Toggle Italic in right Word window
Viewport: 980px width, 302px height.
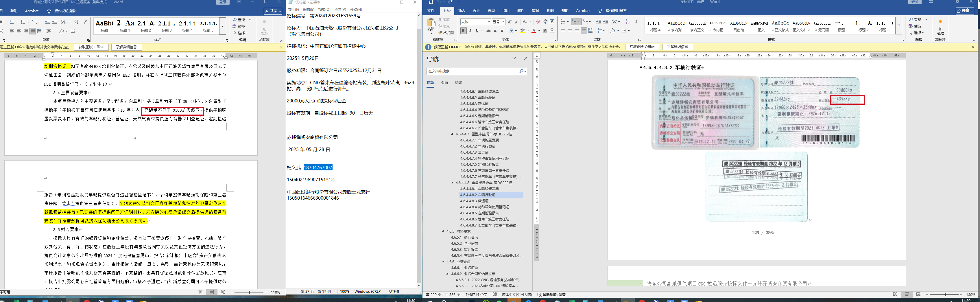[470, 31]
